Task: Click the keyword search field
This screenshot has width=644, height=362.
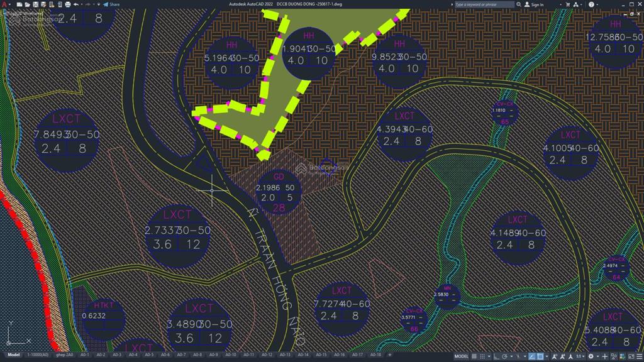Action: click(x=484, y=4)
